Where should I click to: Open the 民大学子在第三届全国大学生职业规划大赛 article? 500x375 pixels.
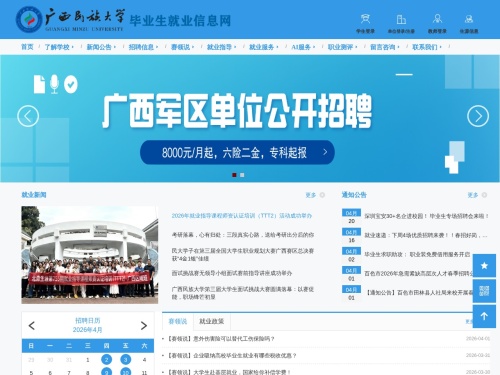click(243, 255)
